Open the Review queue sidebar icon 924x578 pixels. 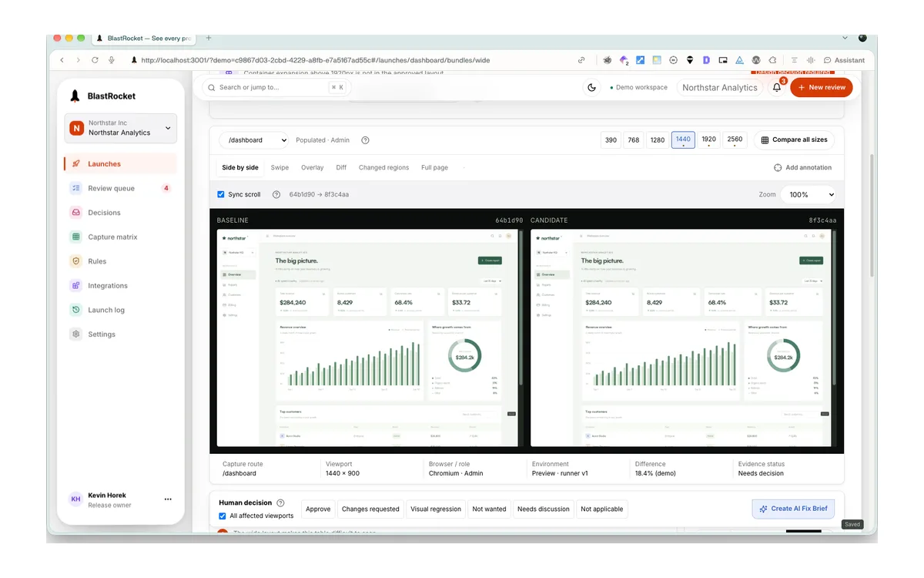point(75,188)
